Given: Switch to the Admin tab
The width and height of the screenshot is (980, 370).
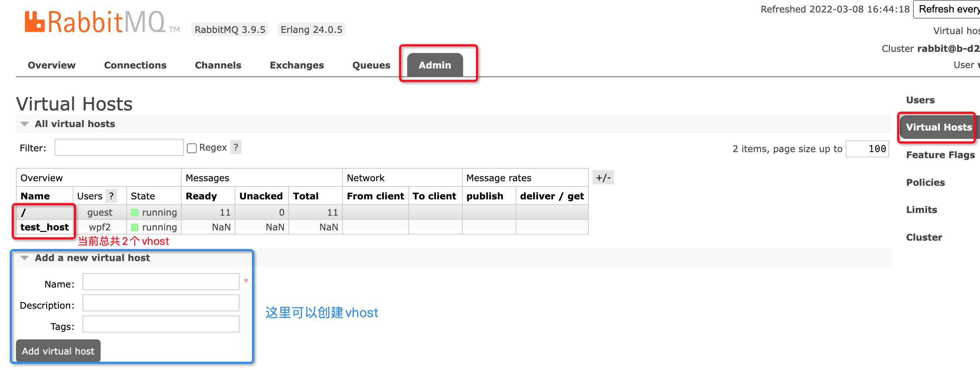Looking at the screenshot, I should 434,65.
